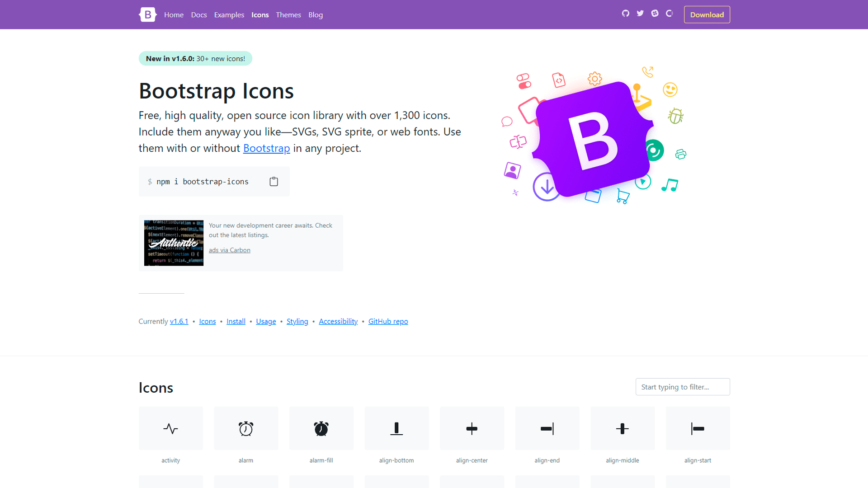Screen dimensions: 868x488
Task: Click the Bootstrap B logo in navbar
Action: tap(147, 14)
